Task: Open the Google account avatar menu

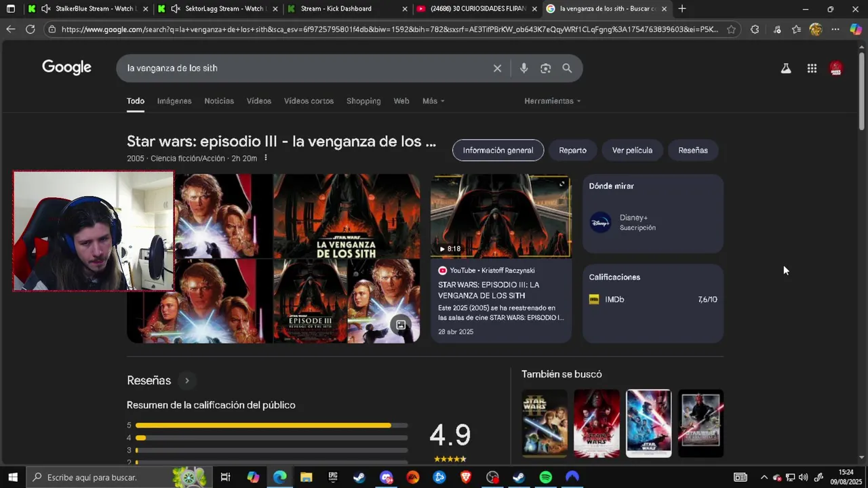Action: tap(836, 68)
